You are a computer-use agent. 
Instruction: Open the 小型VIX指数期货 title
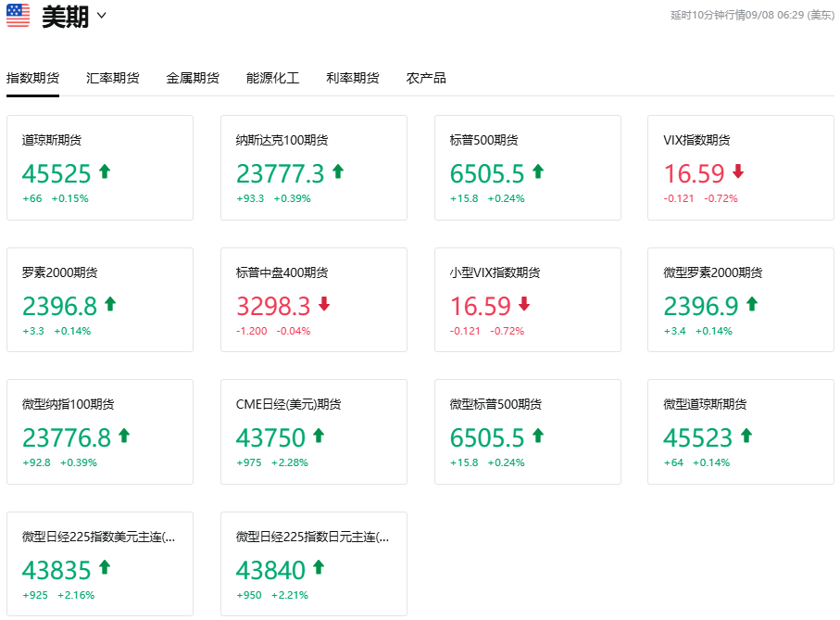495,272
